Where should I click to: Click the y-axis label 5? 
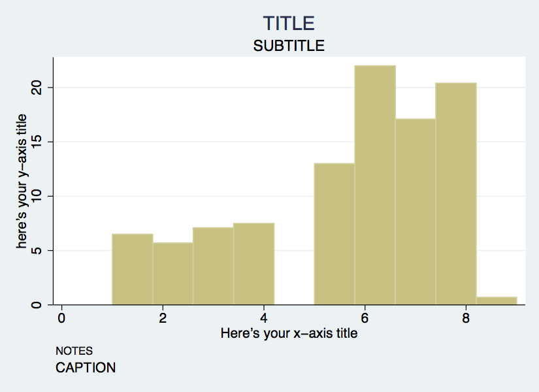click(36, 250)
